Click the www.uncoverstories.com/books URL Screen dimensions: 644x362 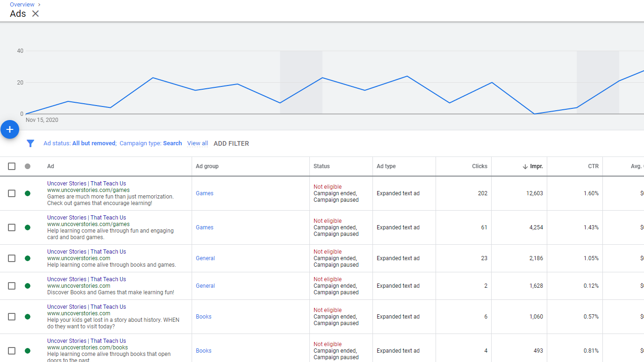[87, 348]
